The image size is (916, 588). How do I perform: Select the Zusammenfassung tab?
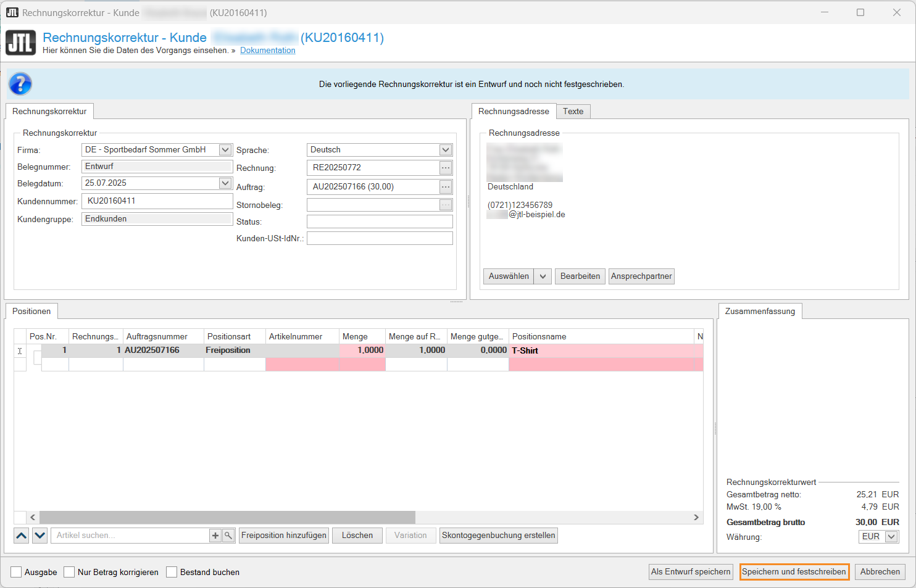click(760, 312)
